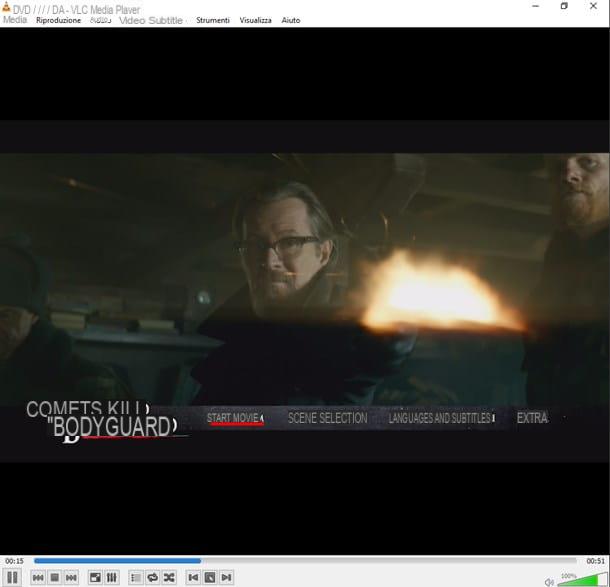The image size is (610, 587).
Task: Open the Media menu
Action: coord(15,20)
